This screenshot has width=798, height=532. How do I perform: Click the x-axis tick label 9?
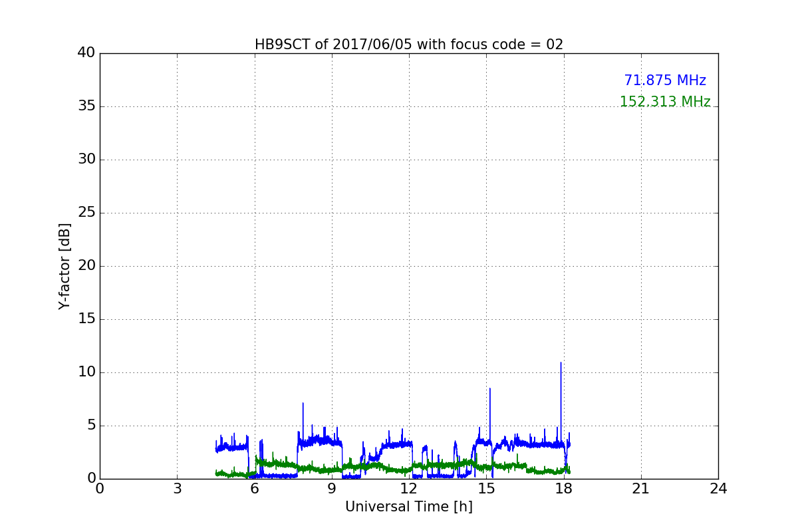(332, 489)
